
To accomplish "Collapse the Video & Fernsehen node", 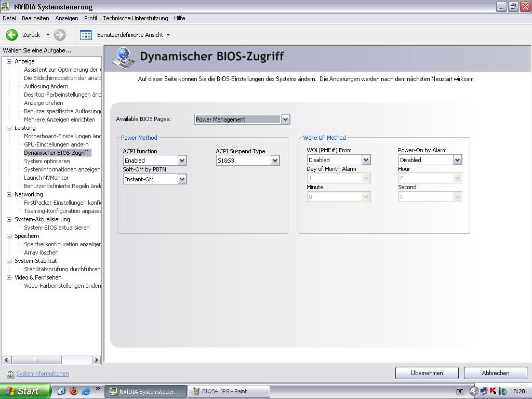I will (9, 277).
